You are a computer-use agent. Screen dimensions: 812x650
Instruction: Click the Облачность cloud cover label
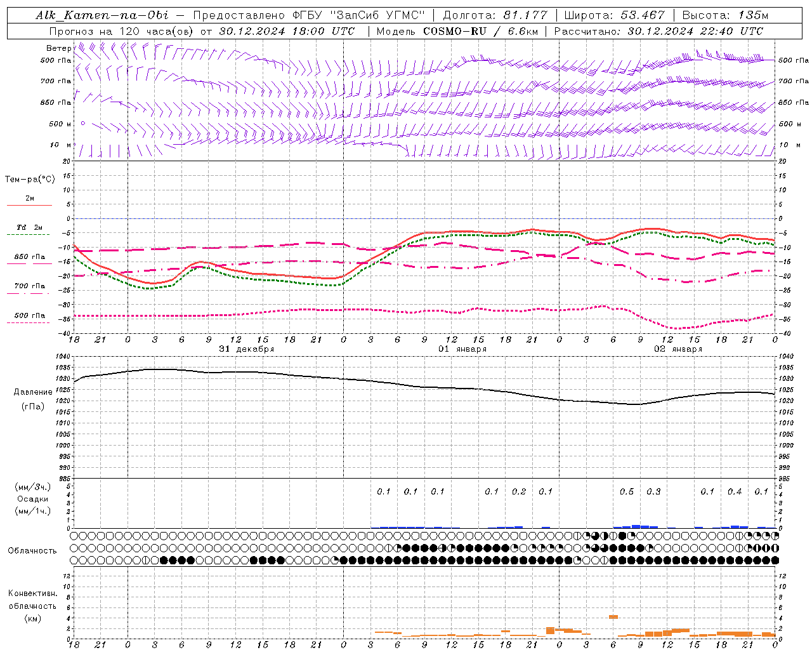tap(32, 551)
